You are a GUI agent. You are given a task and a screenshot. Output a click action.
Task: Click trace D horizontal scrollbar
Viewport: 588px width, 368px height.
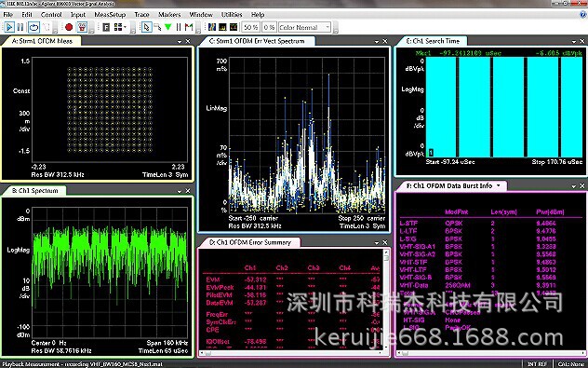coord(291,353)
